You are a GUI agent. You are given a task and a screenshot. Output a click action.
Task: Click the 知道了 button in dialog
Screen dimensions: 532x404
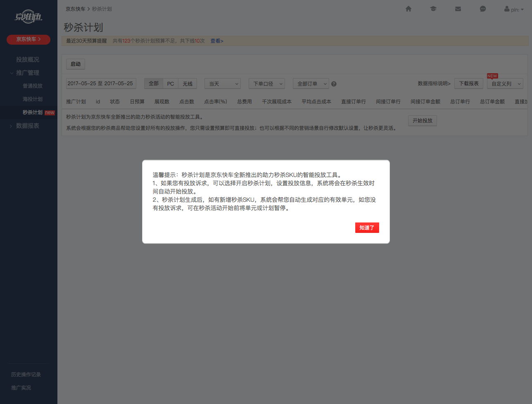[x=367, y=228]
